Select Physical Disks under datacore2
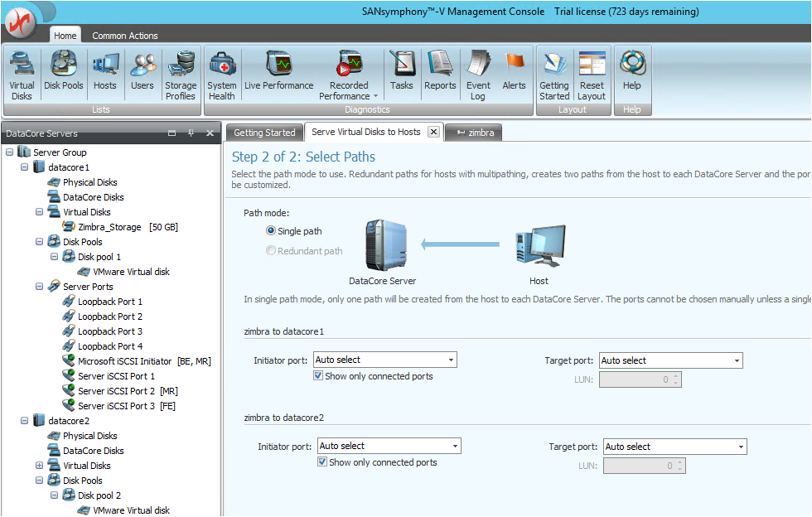This screenshot has width=812, height=517. pyautogui.click(x=83, y=435)
